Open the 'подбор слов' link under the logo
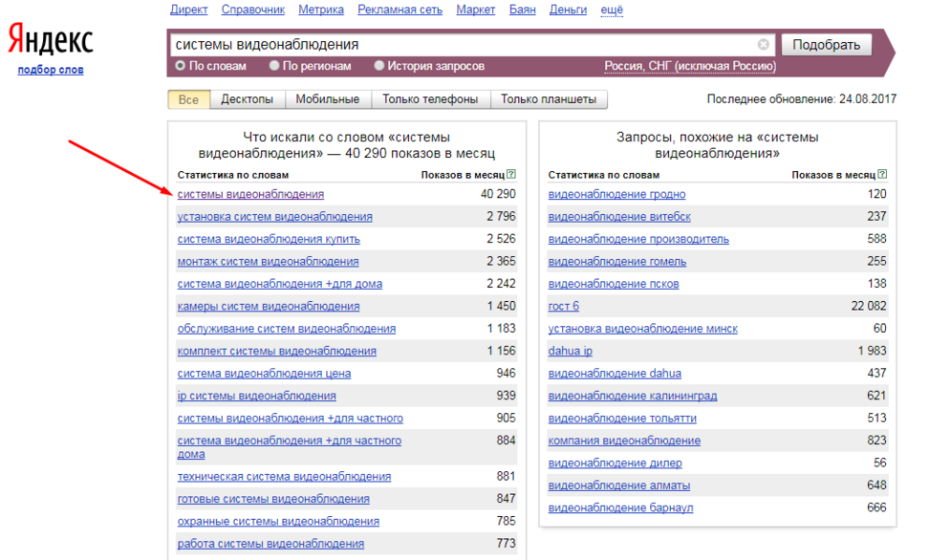Screen dimensions: 929x560 pos(51,70)
